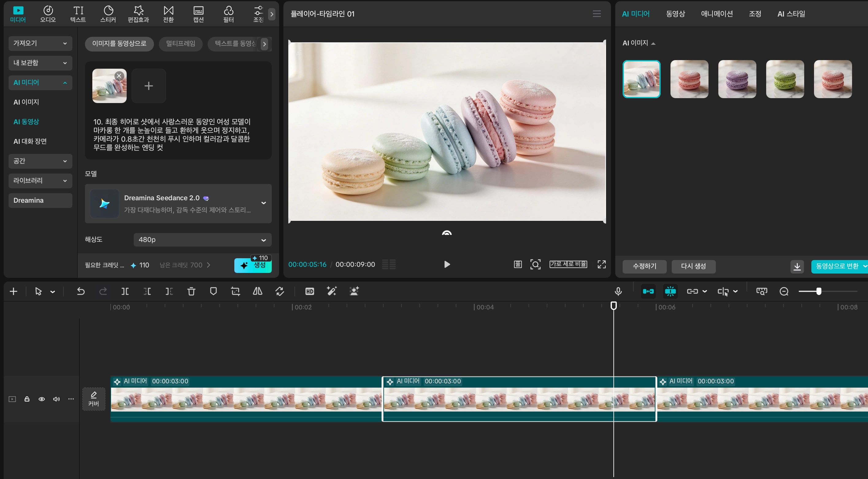Click the split clip tool icon

(125, 291)
